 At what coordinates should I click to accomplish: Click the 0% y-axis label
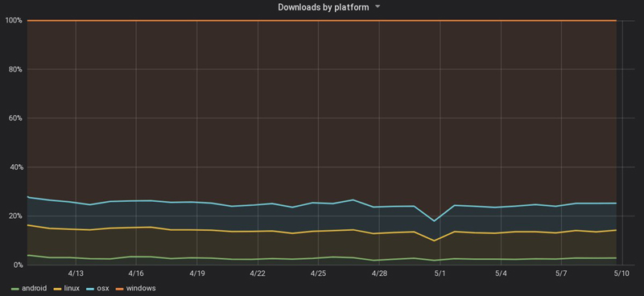pos(17,265)
